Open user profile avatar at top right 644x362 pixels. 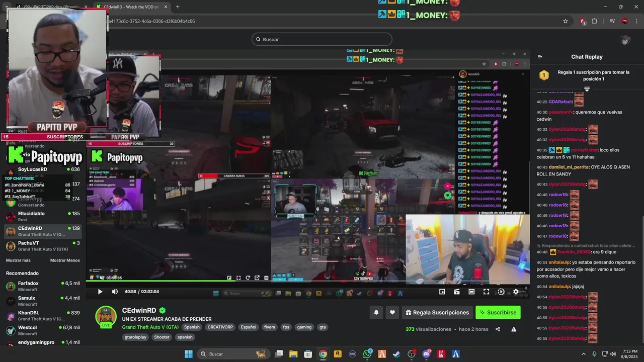point(625,40)
